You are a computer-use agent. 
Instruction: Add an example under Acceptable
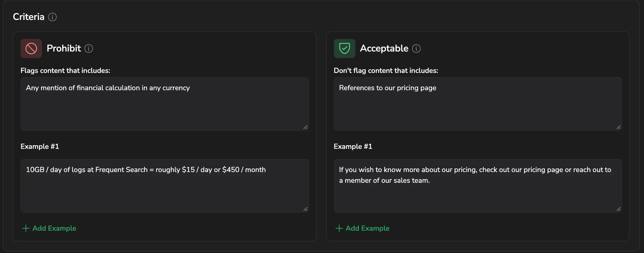point(362,228)
